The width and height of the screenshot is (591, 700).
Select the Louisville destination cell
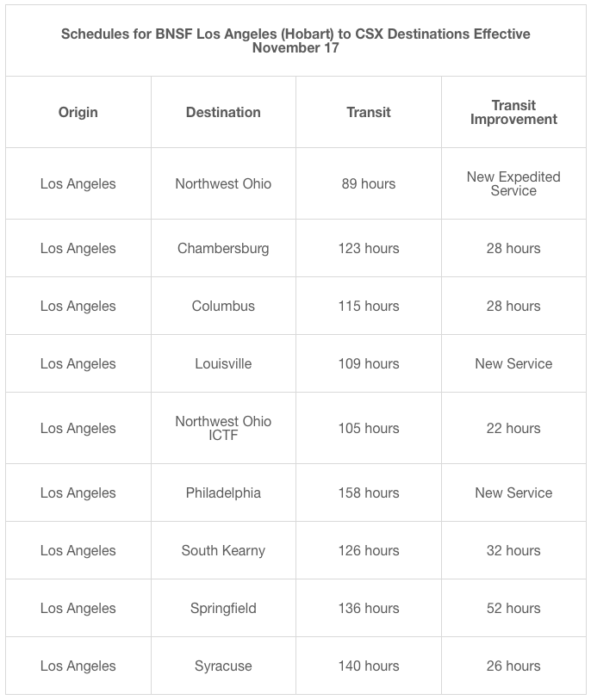[223, 363]
